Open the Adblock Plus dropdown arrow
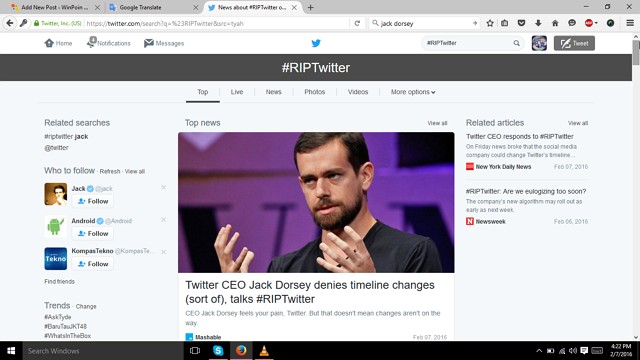 tap(596, 23)
